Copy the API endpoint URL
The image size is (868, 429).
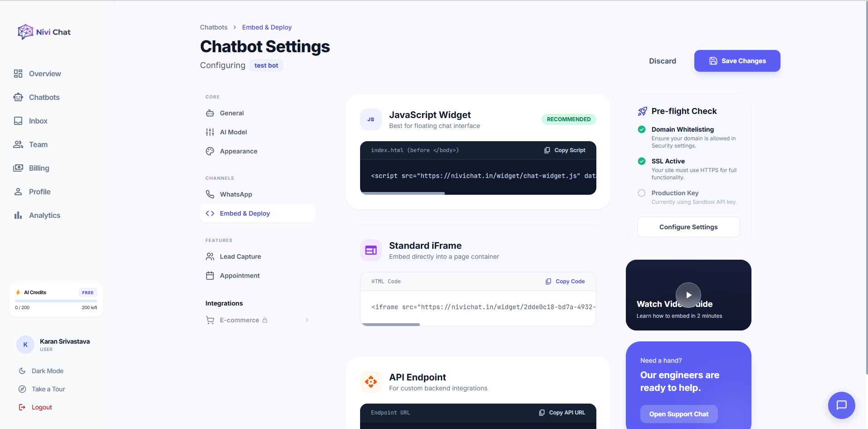pyautogui.click(x=562, y=413)
